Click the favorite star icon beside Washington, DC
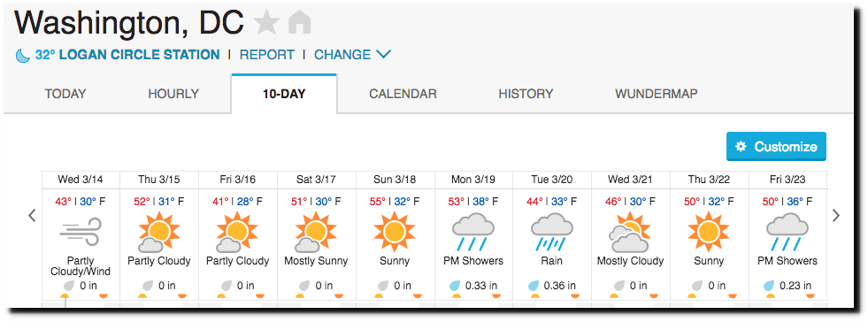The width and height of the screenshot is (868, 322). [266, 22]
